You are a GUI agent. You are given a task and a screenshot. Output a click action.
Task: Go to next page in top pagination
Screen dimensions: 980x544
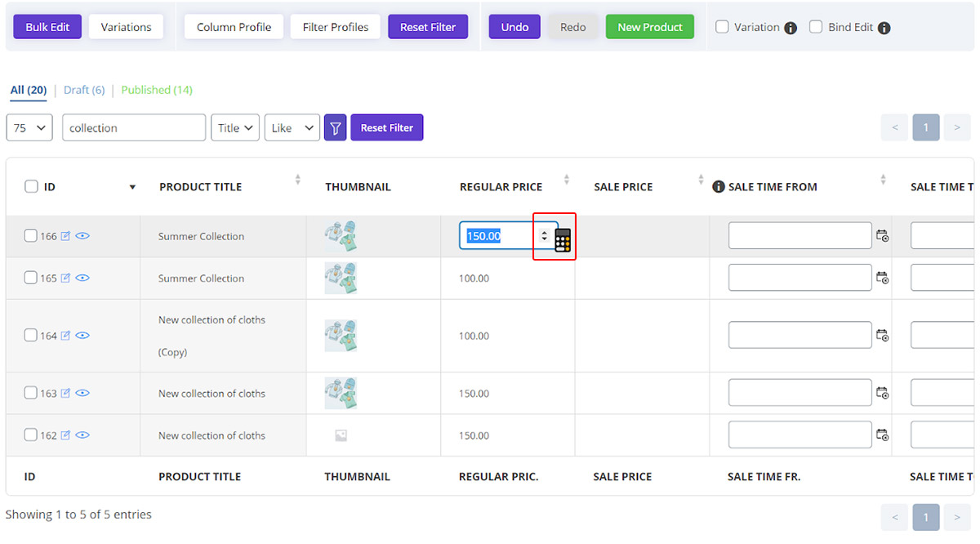(957, 127)
